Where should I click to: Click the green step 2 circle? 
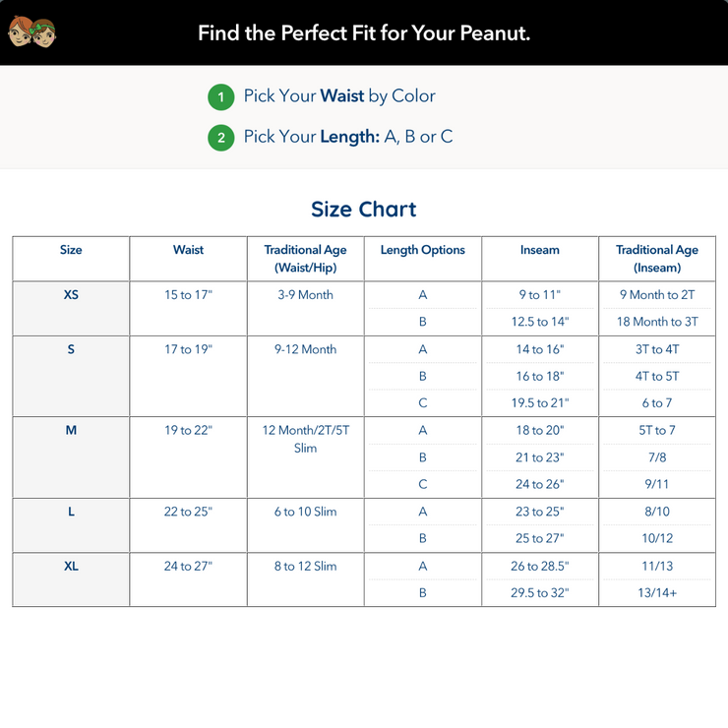pos(221,138)
